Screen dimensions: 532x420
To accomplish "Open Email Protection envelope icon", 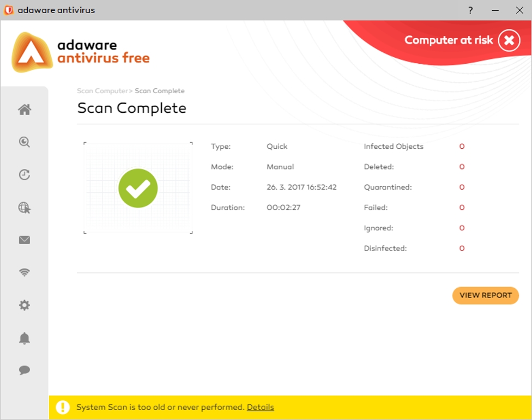I will 25,240.
